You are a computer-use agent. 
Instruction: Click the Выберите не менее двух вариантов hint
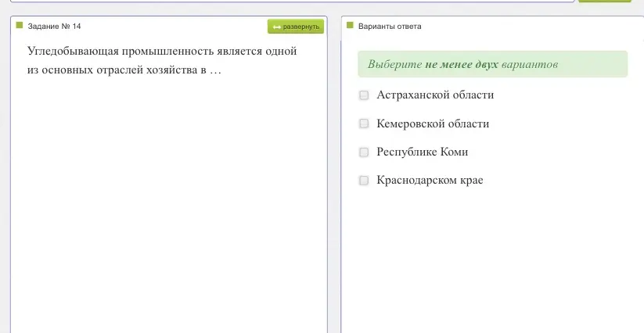(x=492, y=64)
